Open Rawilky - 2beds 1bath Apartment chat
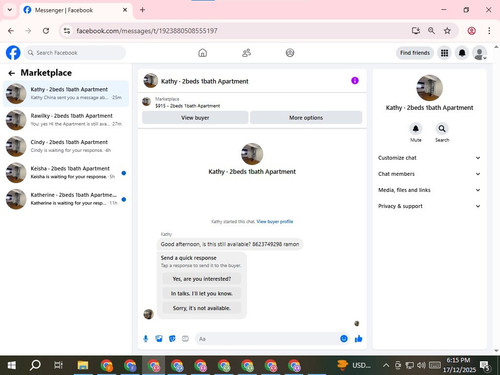This screenshot has width=500, height=375. pos(66,120)
